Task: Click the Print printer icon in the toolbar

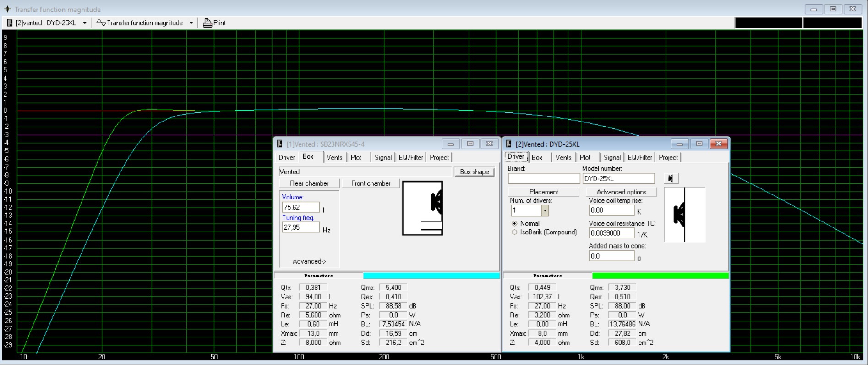Action: (207, 23)
